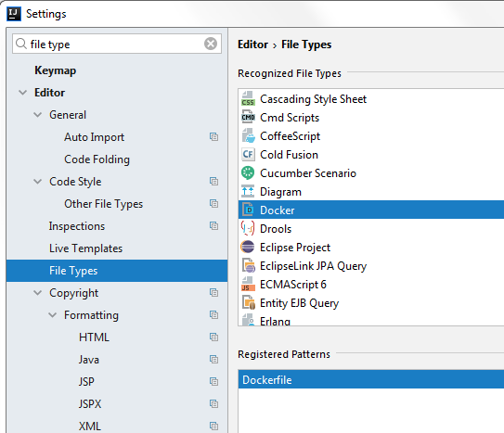Select Drools file type row
This screenshot has height=433, width=504.
371,228
